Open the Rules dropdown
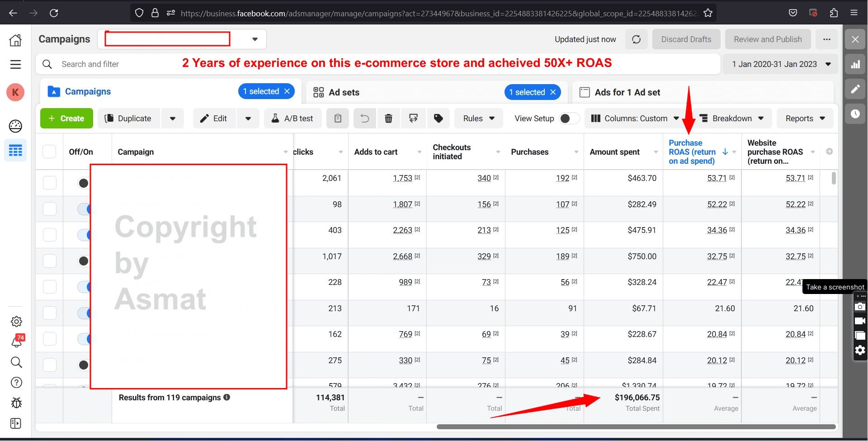Viewport: 868px width, 441px height. coord(478,119)
